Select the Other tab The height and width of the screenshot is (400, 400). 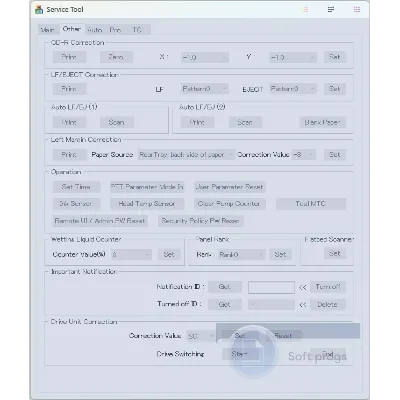point(72,29)
